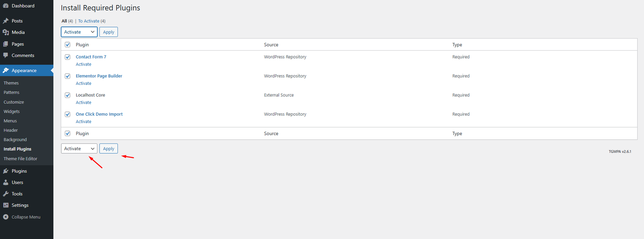Image resolution: width=644 pixels, height=239 pixels.
Task: Click the Tools wrench icon
Action: pos(6,194)
